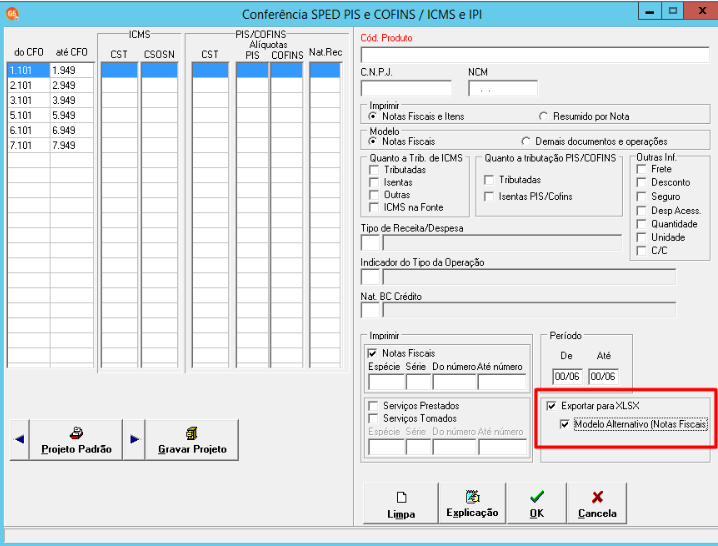Click the blue right arrow before Gravar Projeto
This screenshot has width=718, height=546.
[x=135, y=439]
